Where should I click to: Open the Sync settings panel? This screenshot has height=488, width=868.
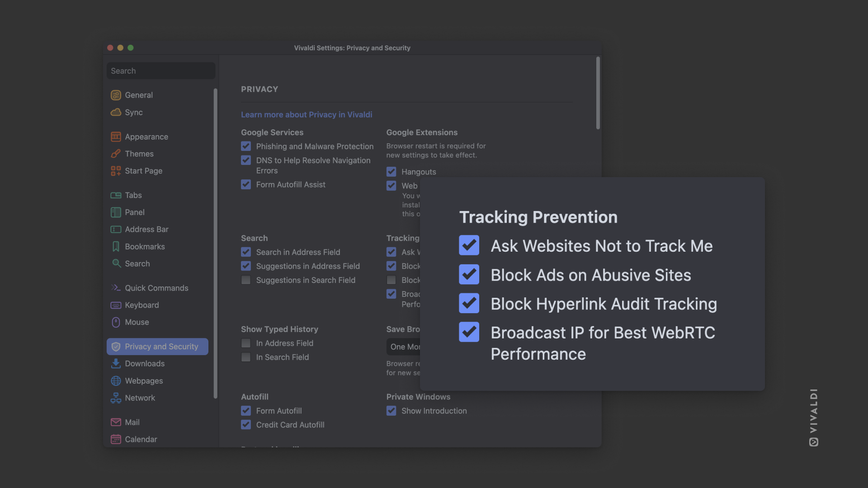point(133,112)
